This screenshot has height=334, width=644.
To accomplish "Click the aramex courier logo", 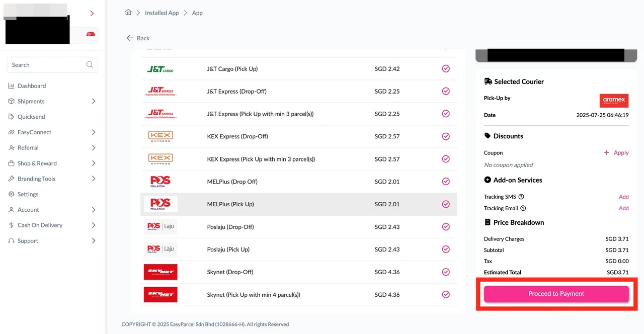I will point(614,100).
